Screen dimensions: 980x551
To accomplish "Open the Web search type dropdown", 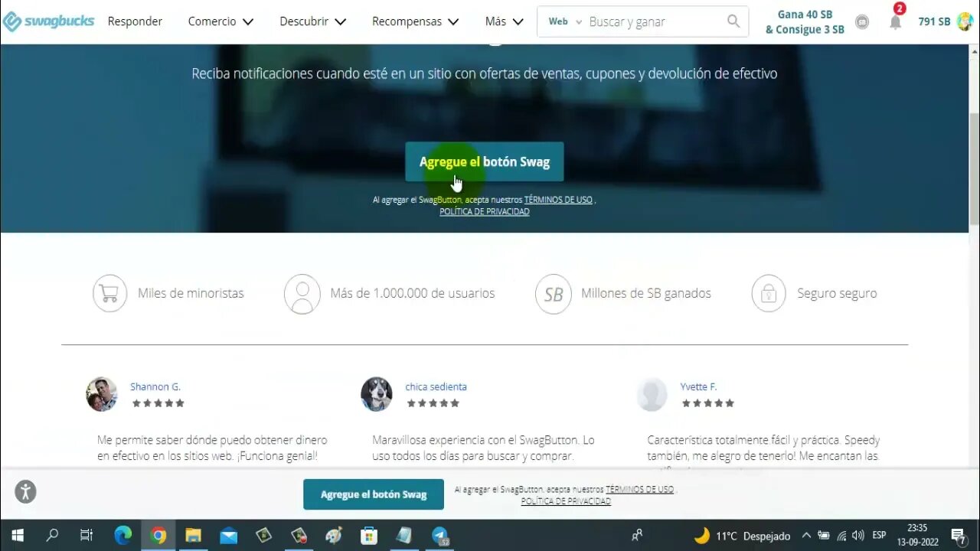I will [x=565, y=21].
